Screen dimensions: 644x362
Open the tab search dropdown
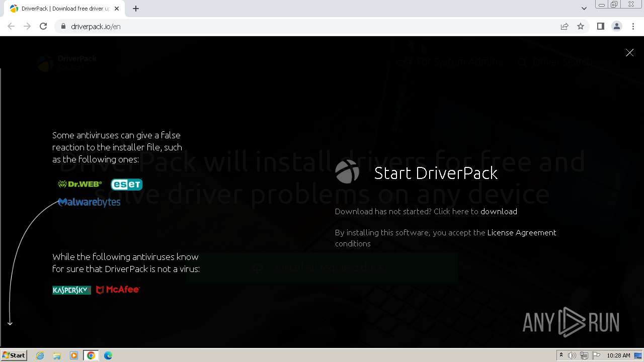584,9
